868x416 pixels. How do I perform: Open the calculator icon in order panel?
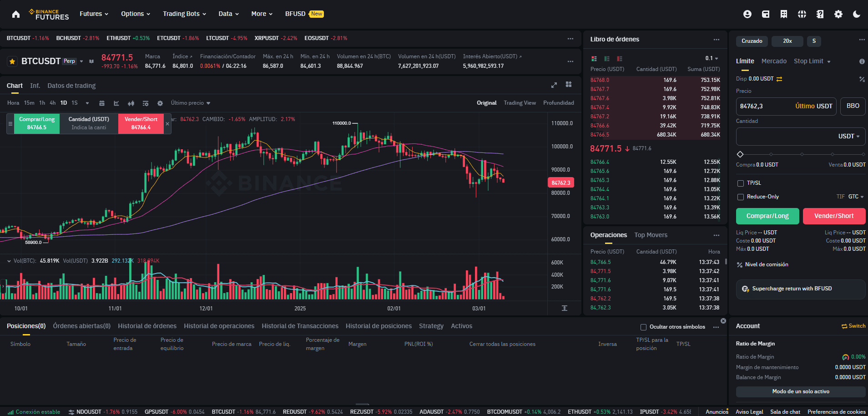tap(862, 79)
